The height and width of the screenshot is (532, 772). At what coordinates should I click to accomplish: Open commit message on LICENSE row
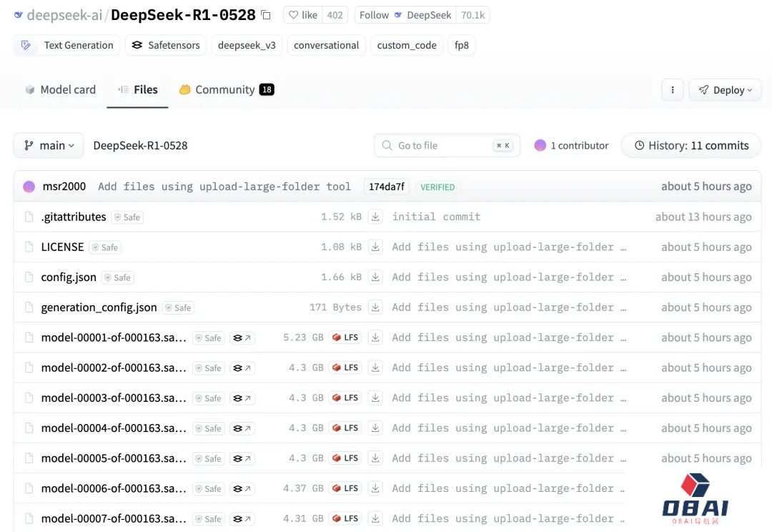[509, 247]
